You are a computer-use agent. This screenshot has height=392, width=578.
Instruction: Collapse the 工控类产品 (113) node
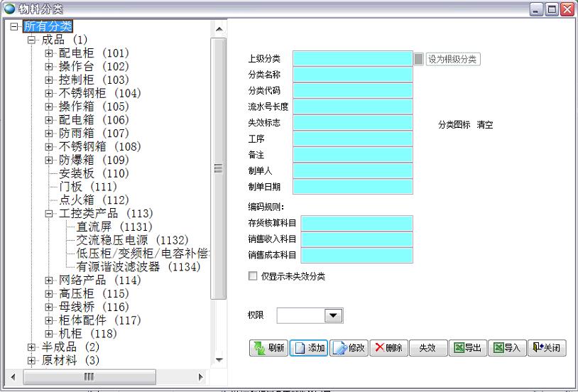[49, 214]
